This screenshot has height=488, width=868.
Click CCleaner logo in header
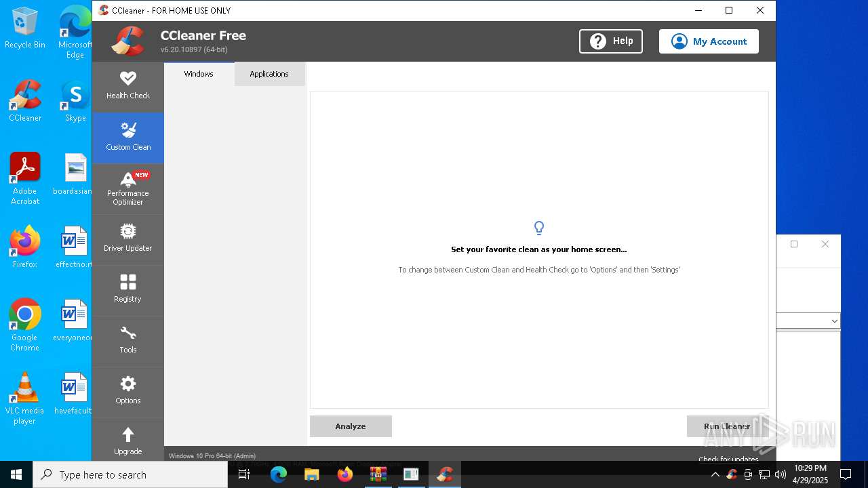click(128, 41)
